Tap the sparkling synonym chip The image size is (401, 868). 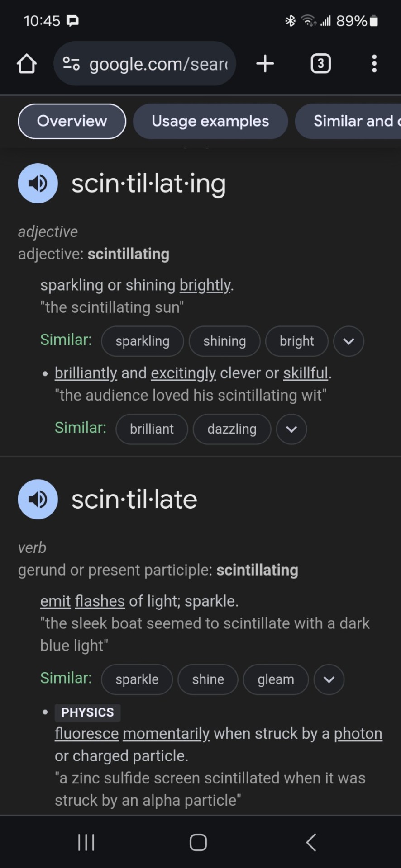(143, 341)
